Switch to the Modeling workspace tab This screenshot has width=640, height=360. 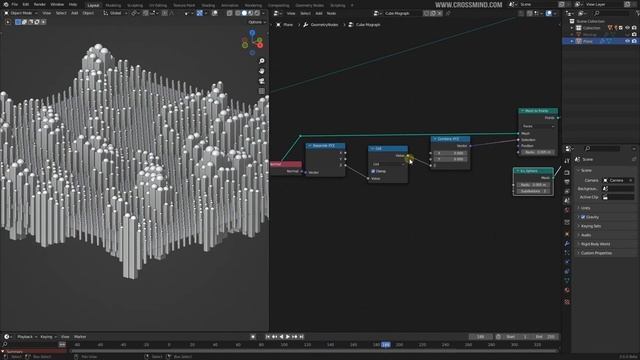click(x=113, y=5)
